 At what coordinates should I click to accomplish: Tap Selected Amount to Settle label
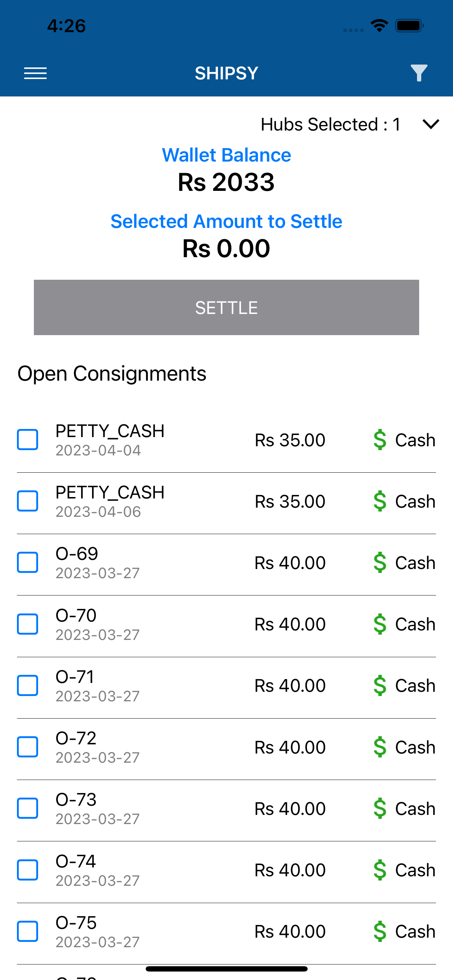[x=226, y=222]
